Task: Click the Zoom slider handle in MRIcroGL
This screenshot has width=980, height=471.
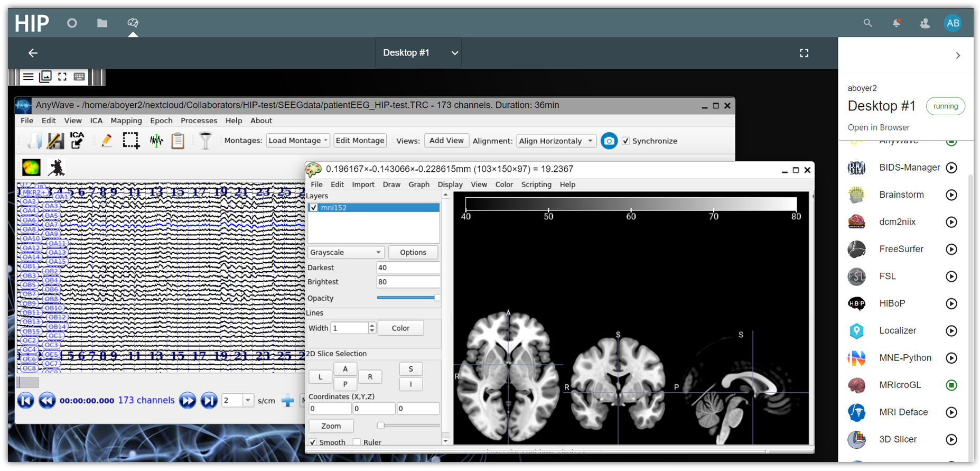Action: coord(380,426)
